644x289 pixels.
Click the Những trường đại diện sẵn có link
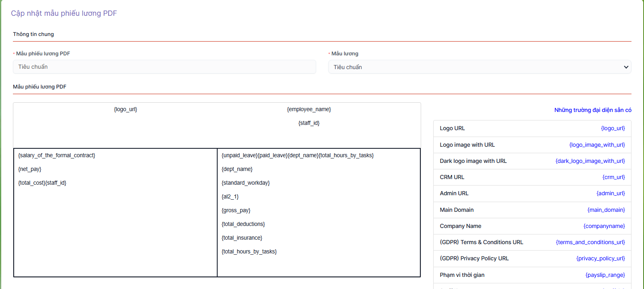(592, 110)
